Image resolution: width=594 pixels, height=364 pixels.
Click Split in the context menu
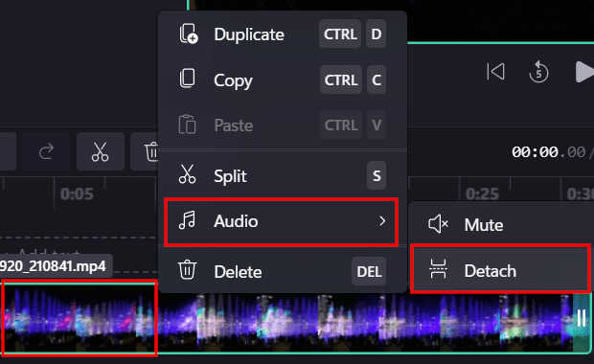(283, 175)
